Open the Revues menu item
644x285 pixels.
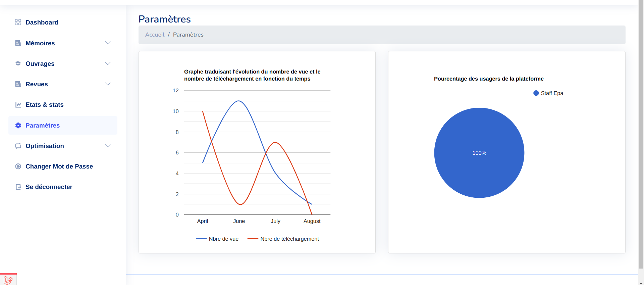[x=63, y=84]
